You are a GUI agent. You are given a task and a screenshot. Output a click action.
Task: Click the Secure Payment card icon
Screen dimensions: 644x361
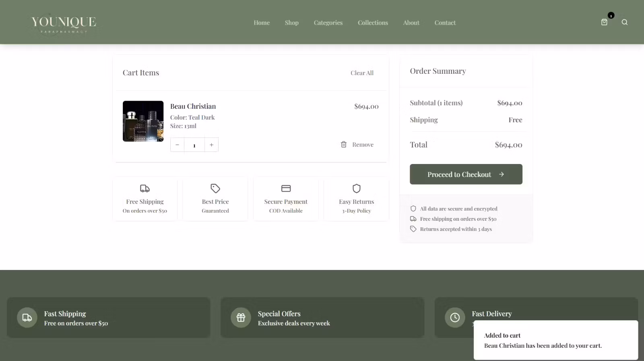click(x=286, y=188)
